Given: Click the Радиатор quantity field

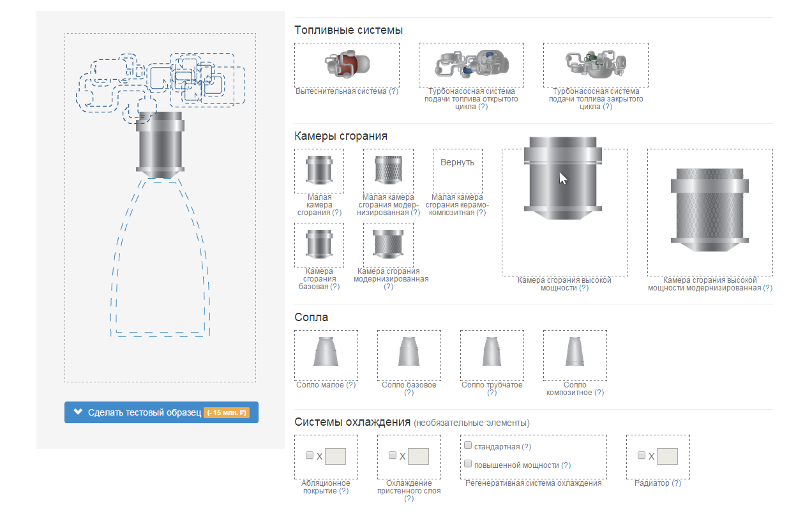Looking at the screenshot, I should 667,456.
